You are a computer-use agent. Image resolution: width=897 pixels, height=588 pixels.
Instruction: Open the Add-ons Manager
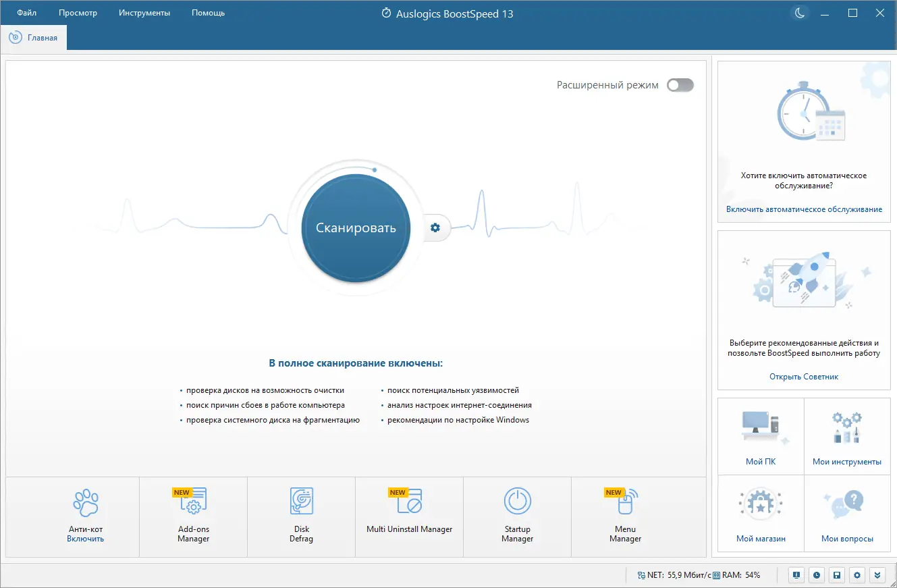tap(193, 516)
